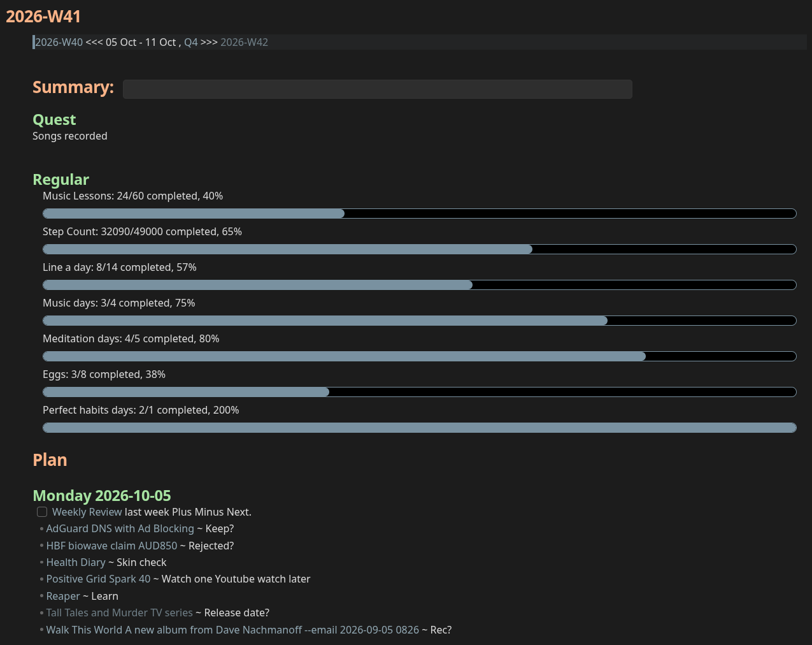The width and height of the screenshot is (812, 645).
Task: Open Positive Grid Spark 40 link
Action: tap(98, 579)
